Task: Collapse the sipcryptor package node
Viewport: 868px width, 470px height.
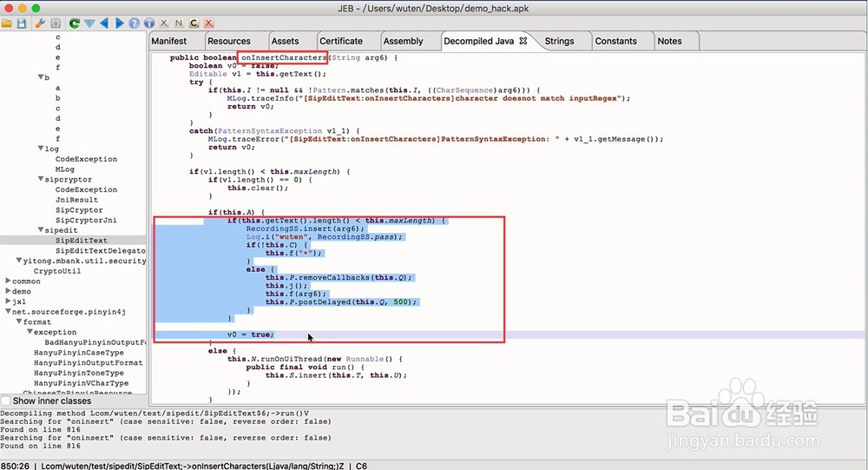Action: click(x=41, y=179)
